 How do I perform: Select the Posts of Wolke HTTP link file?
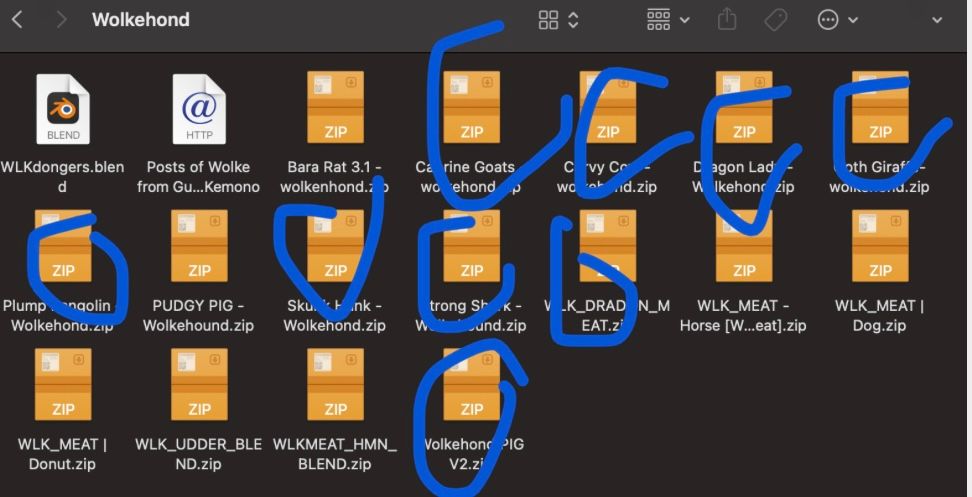pos(199,109)
